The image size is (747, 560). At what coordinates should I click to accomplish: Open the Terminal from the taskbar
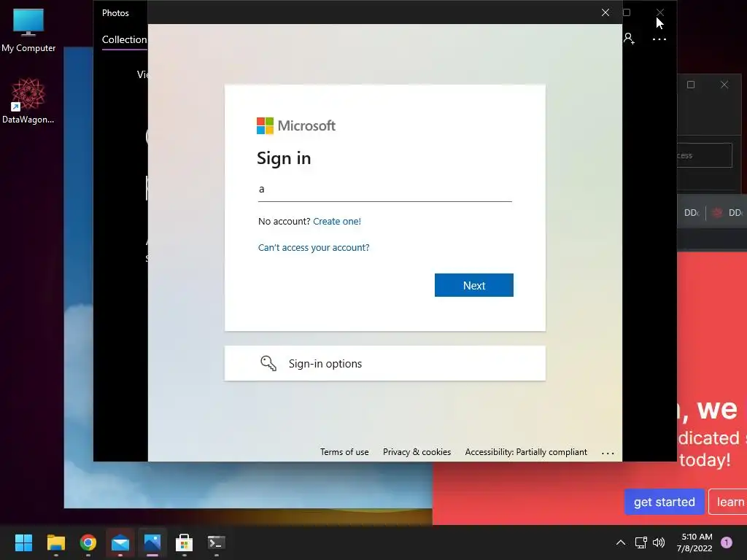click(x=216, y=542)
